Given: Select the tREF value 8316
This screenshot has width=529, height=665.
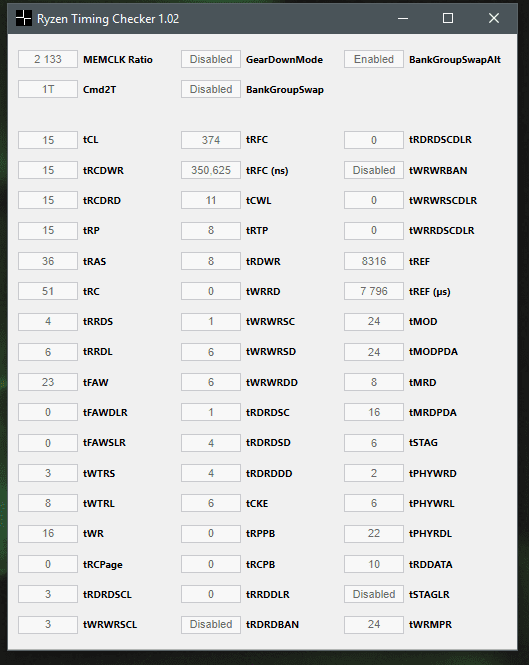Looking at the screenshot, I should pyautogui.click(x=374, y=261).
